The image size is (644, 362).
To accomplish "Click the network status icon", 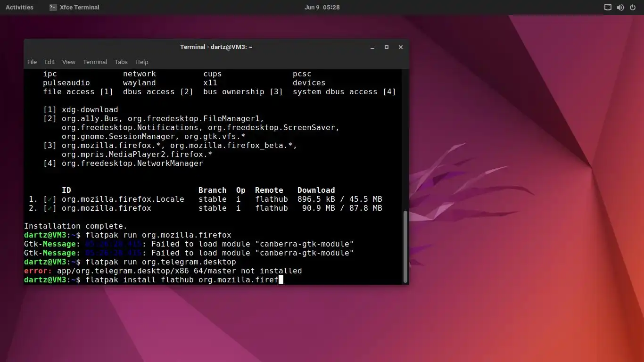I will [x=608, y=7].
